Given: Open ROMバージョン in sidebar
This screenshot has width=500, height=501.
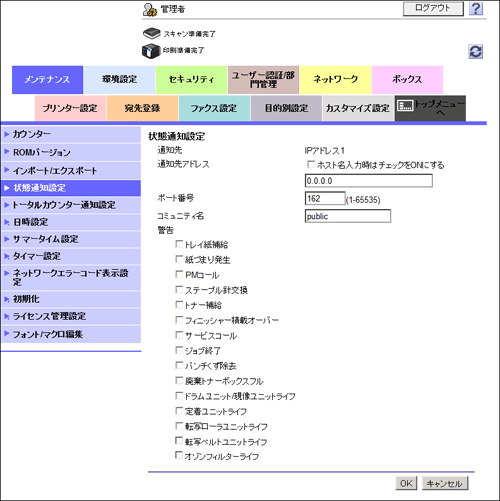Looking at the screenshot, I should point(71,152).
